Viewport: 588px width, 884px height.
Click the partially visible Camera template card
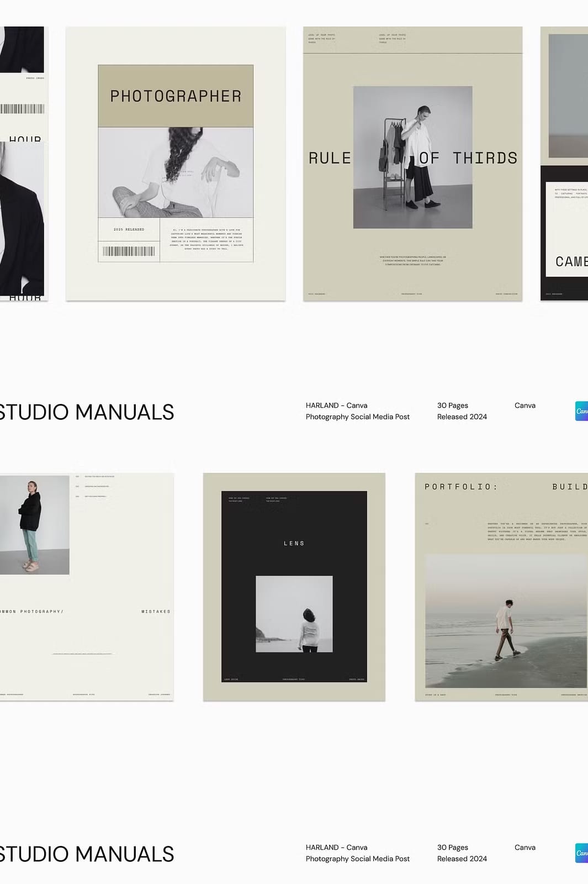pyautogui.click(x=564, y=164)
